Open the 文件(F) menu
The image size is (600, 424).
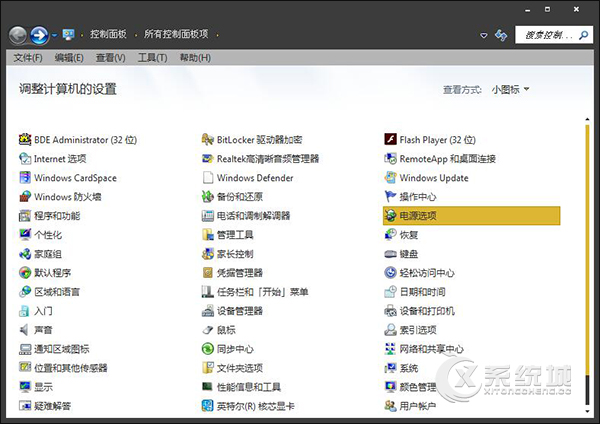point(28,58)
